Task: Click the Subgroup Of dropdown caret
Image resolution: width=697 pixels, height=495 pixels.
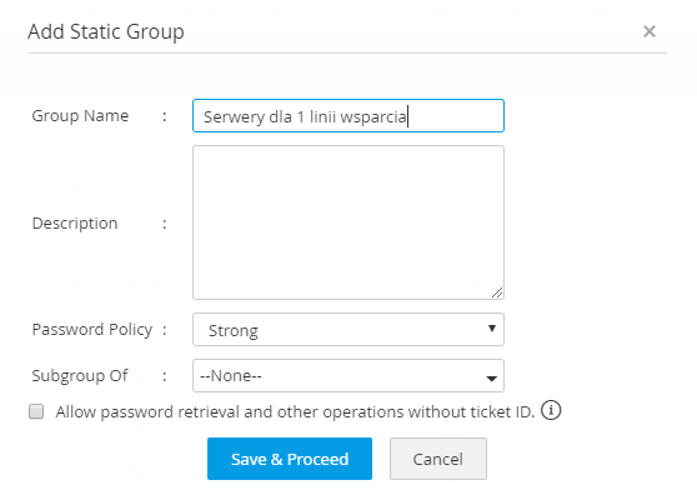Action: (x=491, y=378)
